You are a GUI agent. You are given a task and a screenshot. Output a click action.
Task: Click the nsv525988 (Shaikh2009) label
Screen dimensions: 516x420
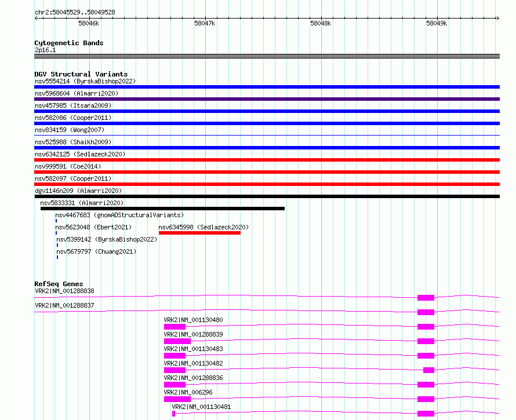pos(73,142)
